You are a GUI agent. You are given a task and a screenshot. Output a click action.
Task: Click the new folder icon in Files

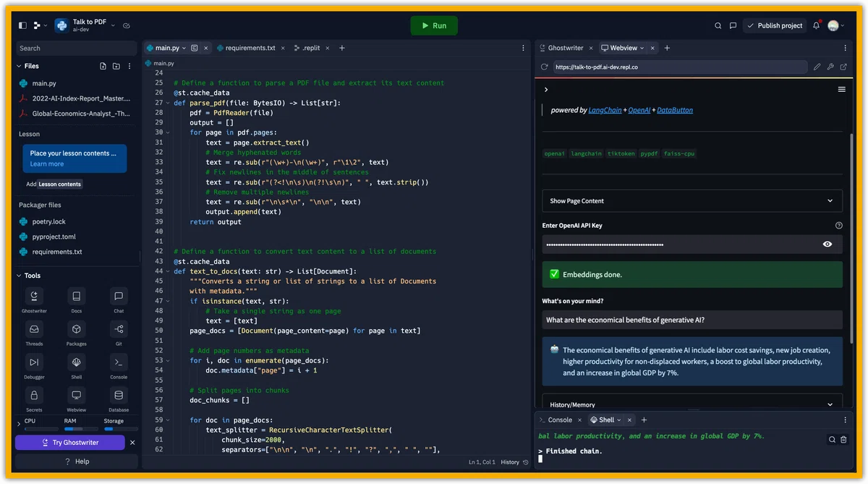pyautogui.click(x=116, y=66)
